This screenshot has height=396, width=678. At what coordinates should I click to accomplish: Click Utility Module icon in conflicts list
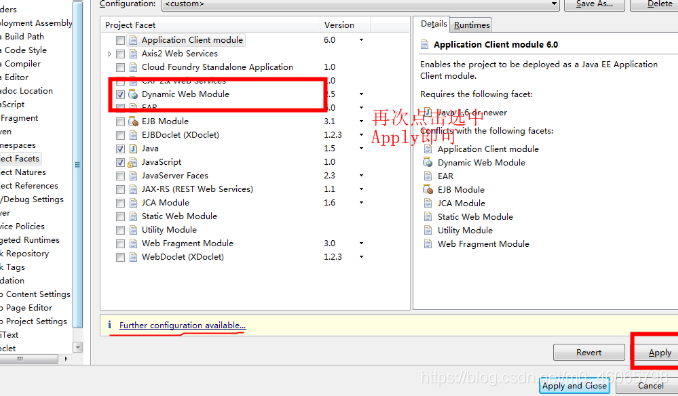tap(428, 230)
